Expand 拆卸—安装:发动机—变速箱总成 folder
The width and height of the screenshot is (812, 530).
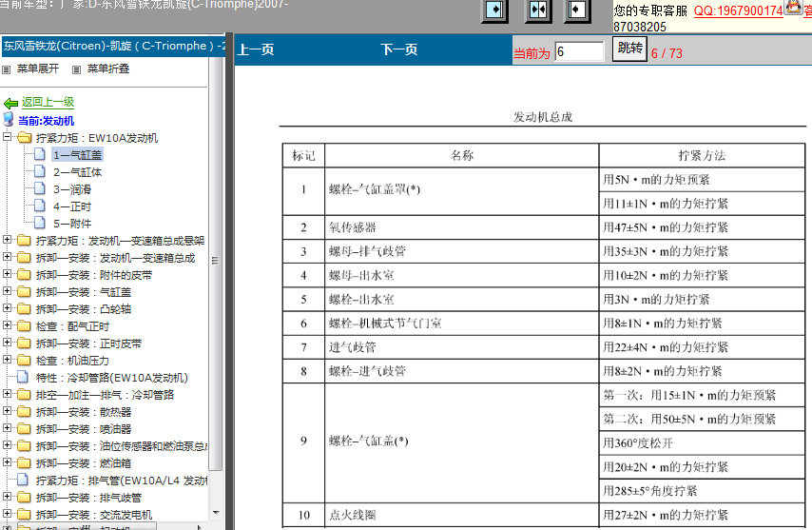pos(7,257)
